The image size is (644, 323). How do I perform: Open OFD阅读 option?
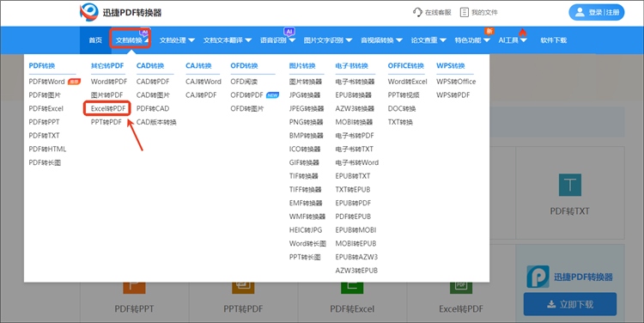point(244,82)
